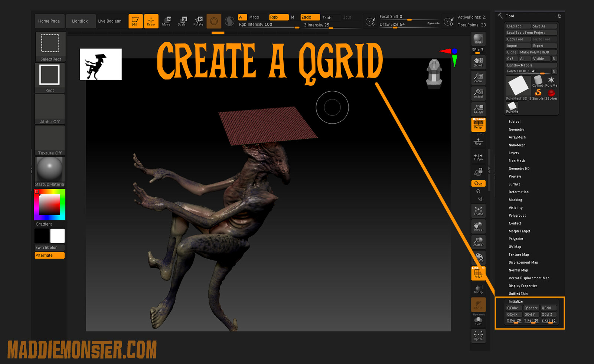This screenshot has width=594, height=364.
Task: Click the AAHalf button
Action: [x=478, y=109]
